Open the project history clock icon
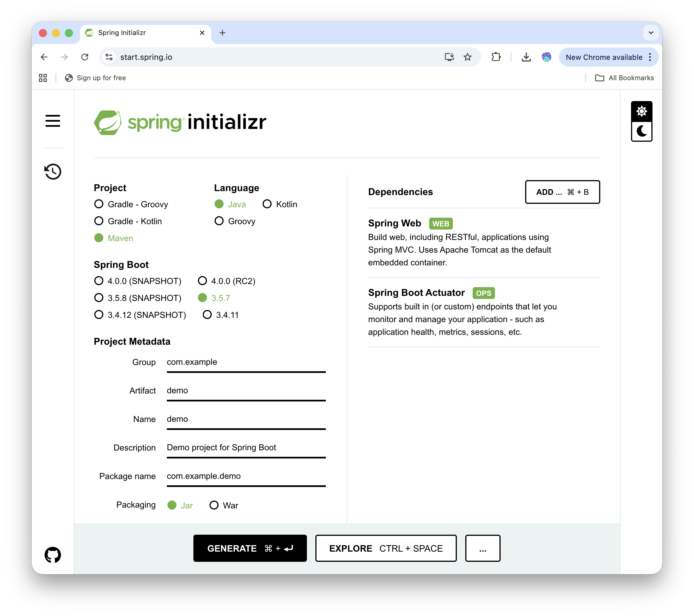This screenshot has height=616, width=694. [x=53, y=171]
